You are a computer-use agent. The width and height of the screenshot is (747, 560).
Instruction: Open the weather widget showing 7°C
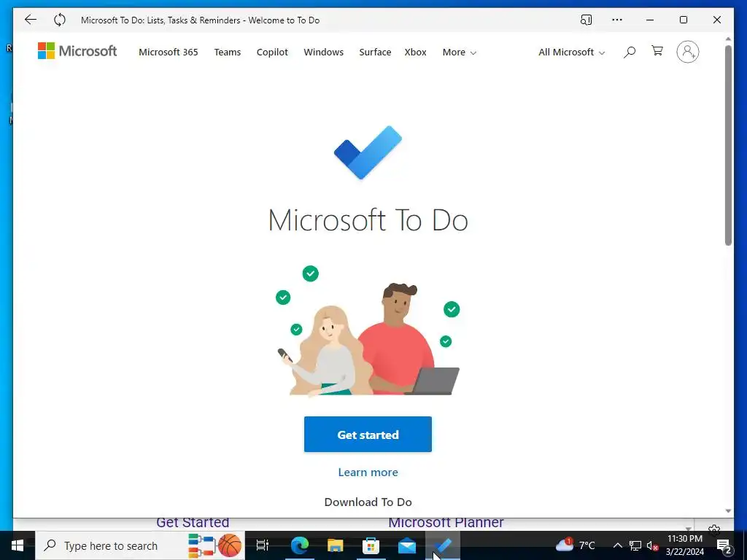(576, 545)
